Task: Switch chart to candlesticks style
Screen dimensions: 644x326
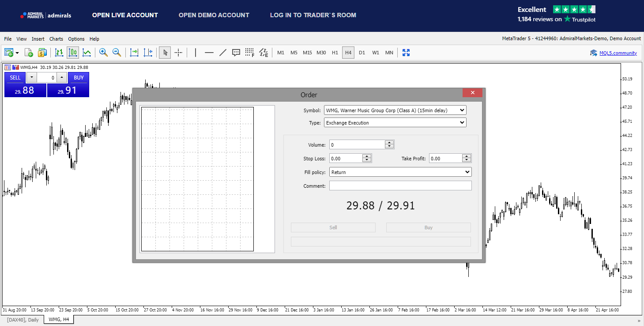Action: tap(73, 53)
